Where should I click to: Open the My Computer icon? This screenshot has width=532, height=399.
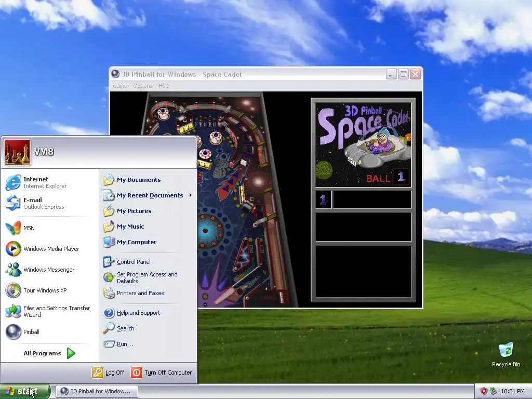tap(109, 242)
